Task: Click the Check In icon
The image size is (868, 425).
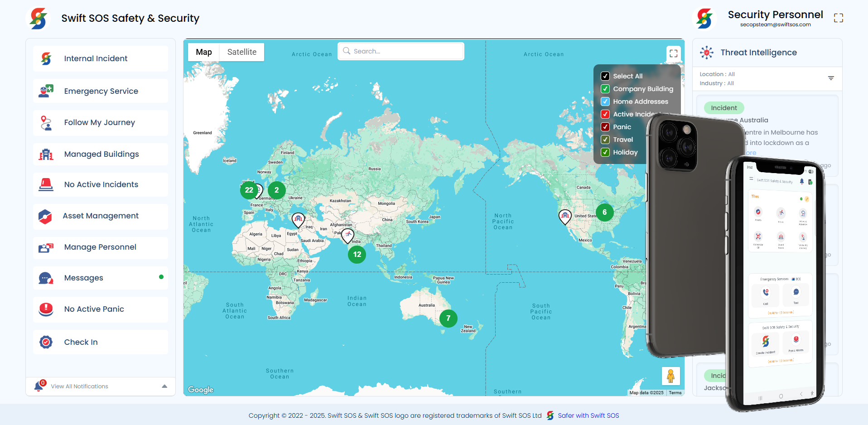Action: click(46, 342)
